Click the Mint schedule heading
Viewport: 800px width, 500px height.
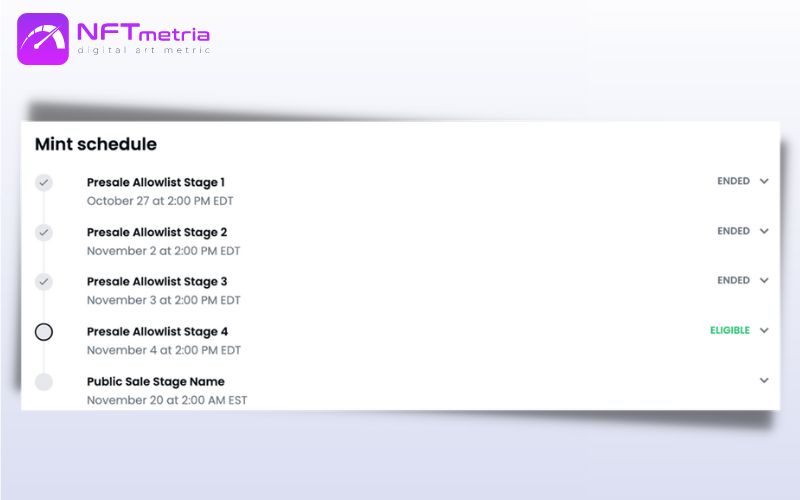[x=96, y=144]
